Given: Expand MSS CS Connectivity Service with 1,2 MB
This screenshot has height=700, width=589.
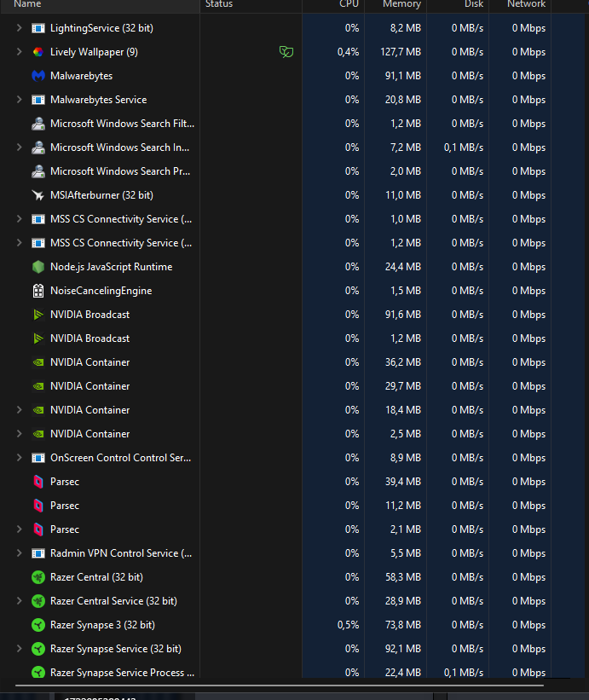Looking at the screenshot, I should 20,243.
